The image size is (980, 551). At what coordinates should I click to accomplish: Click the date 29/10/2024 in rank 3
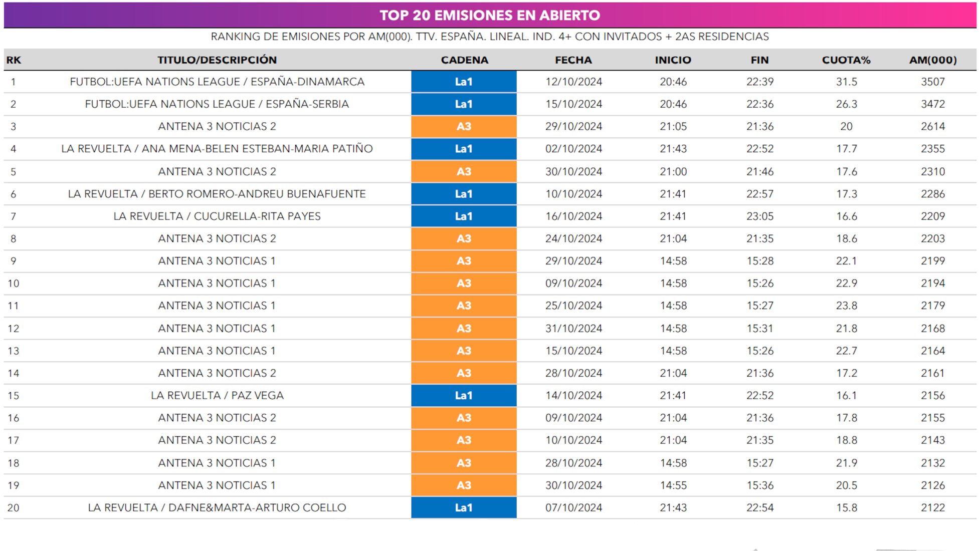point(573,126)
